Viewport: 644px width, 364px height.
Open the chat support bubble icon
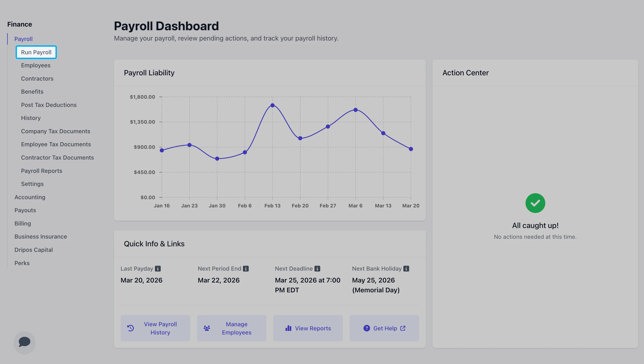[25, 342]
